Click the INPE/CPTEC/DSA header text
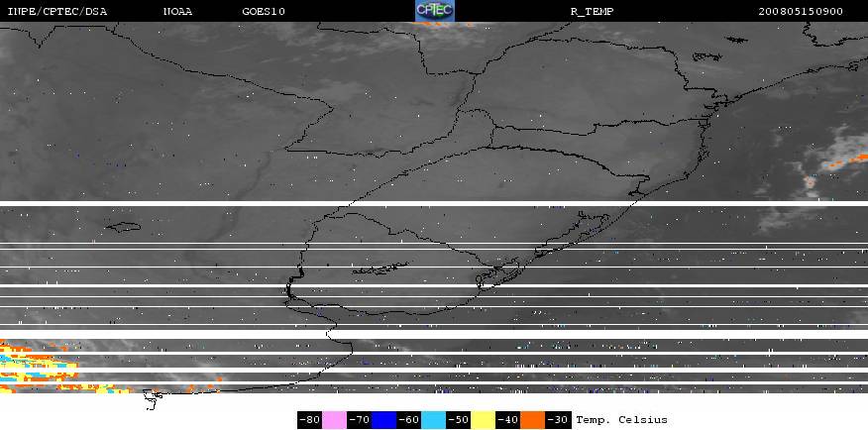Screen dimensions: 868x430 point(57,12)
